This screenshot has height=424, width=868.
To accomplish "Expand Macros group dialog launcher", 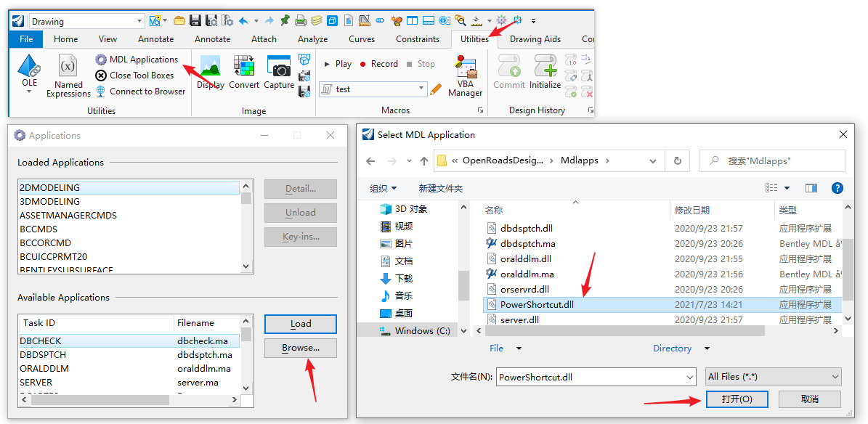I will tap(480, 110).
